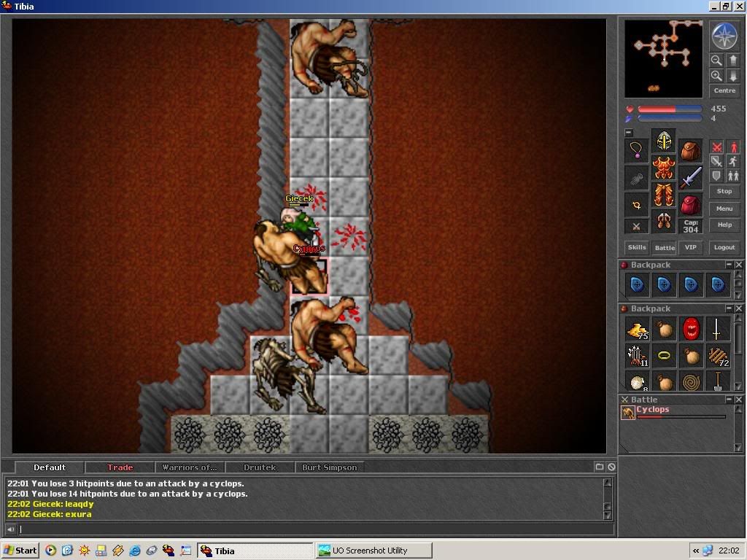The image size is (747, 560).
Task: Select the arrows stack of 11
Action: [637, 356]
